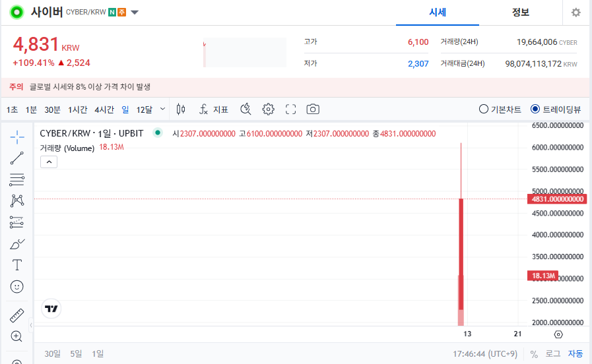Set the range to 30일
The image size is (592, 364).
53,354
